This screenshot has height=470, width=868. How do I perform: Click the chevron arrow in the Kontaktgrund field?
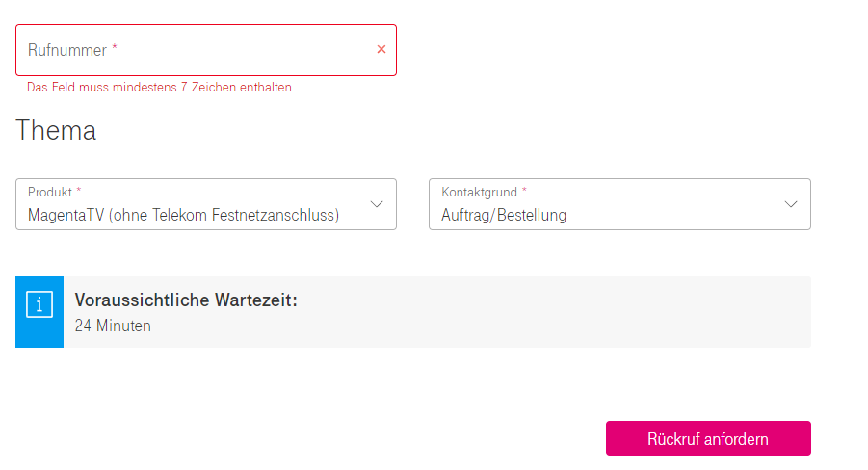[791, 204]
